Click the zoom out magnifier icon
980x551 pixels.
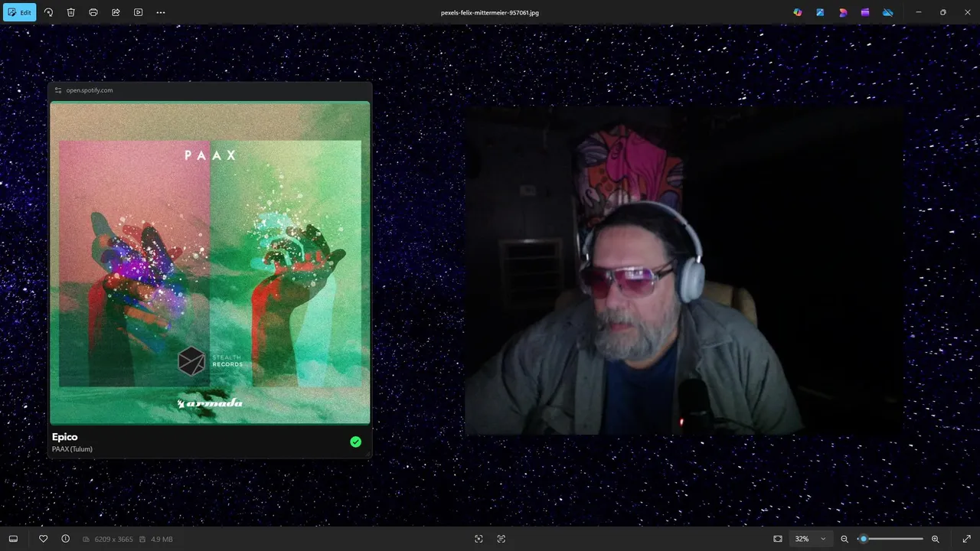[x=844, y=539]
